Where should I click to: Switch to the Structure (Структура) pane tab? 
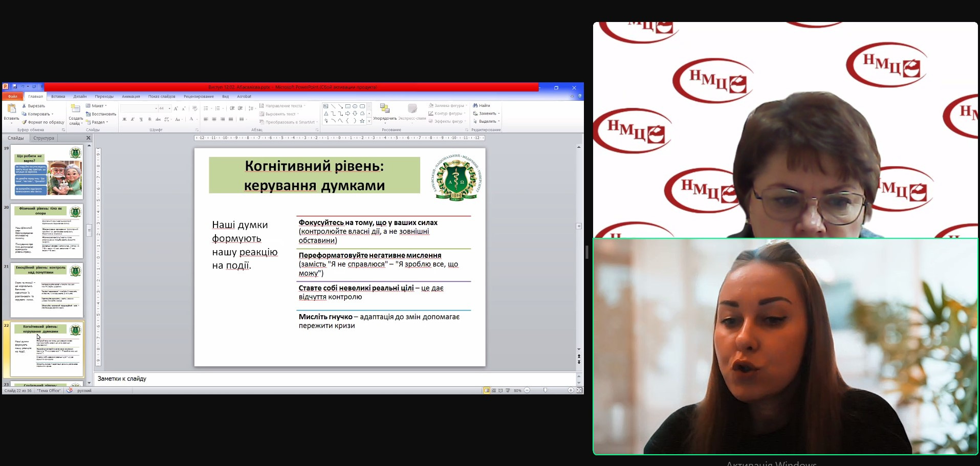tap(43, 138)
